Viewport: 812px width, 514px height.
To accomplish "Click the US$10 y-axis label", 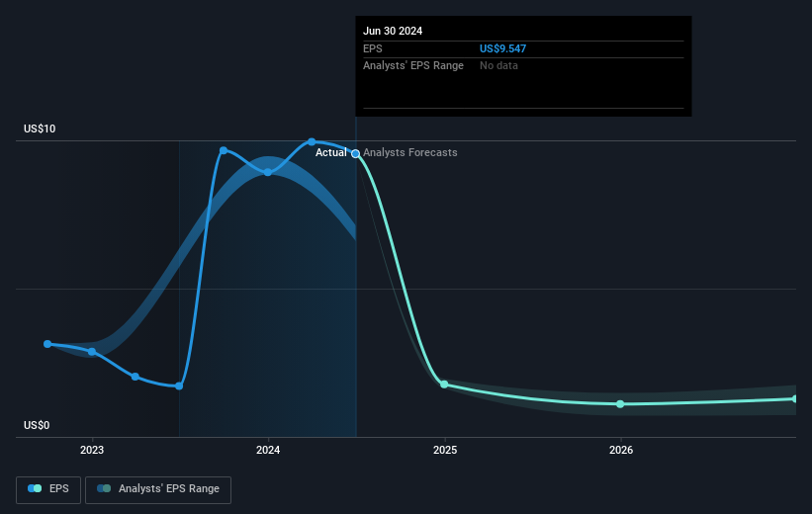I will coord(40,128).
